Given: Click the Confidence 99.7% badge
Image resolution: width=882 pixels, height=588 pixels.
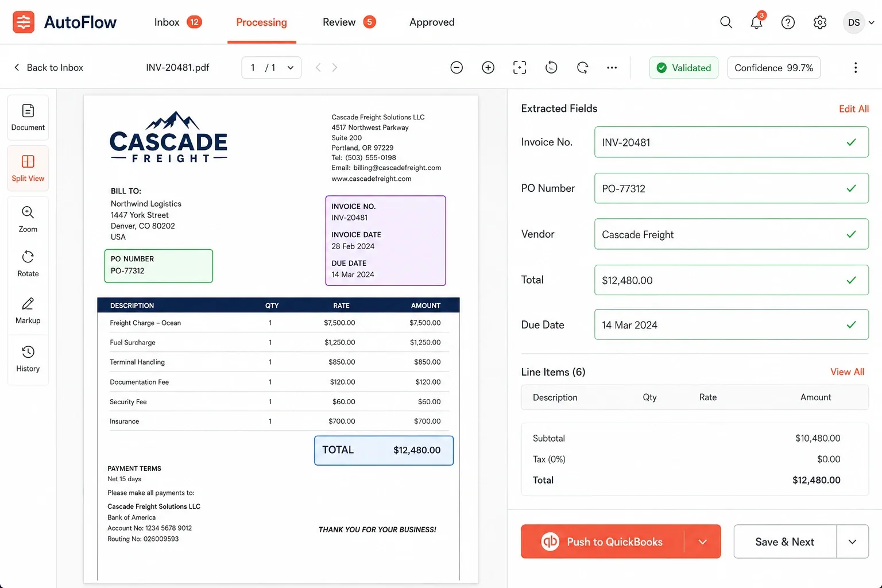Looking at the screenshot, I should [x=774, y=68].
